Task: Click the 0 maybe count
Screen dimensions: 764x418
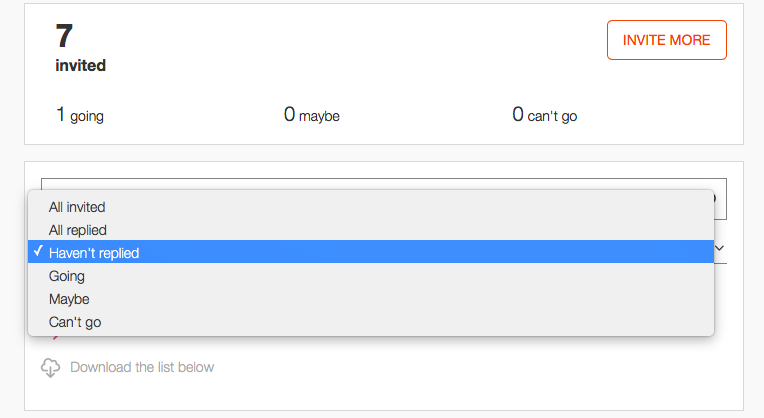Action: 311,115
